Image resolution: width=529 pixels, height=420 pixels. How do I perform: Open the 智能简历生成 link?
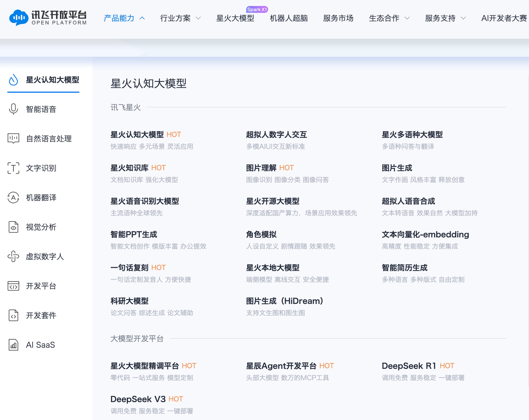[x=405, y=268]
